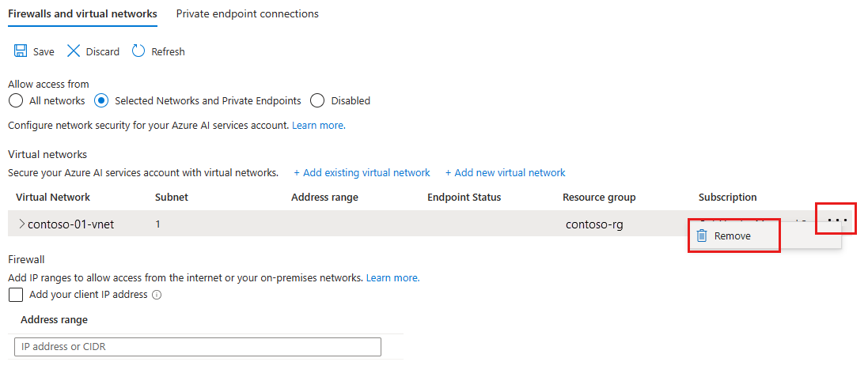This screenshot has width=868, height=373.
Task: Click Add existing virtual network link
Action: [x=362, y=173]
